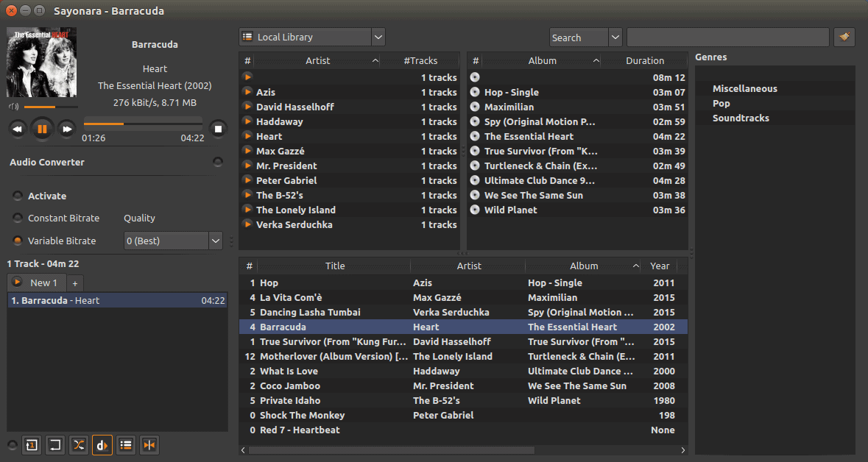Click the play icon beside Peter Gabriel
Image resolution: width=868 pixels, height=462 pixels.
coord(248,180)
